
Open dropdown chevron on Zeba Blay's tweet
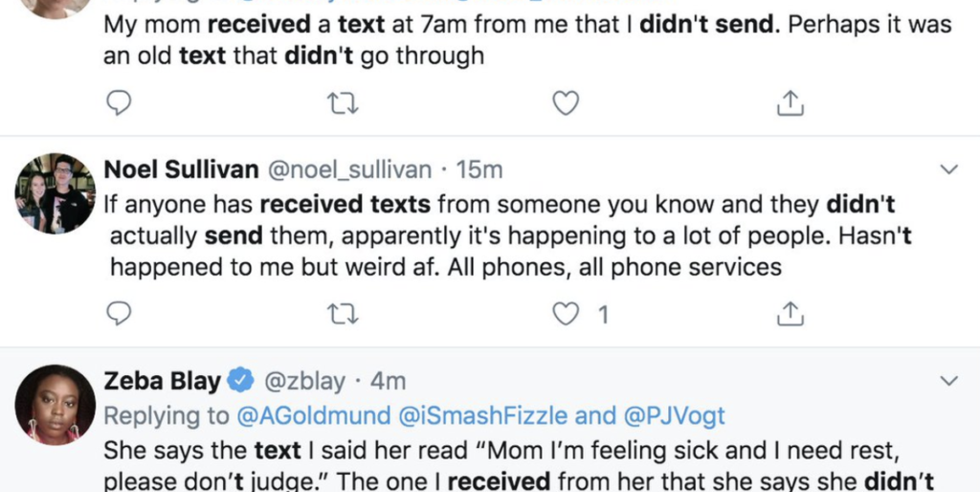coord(949,381)
